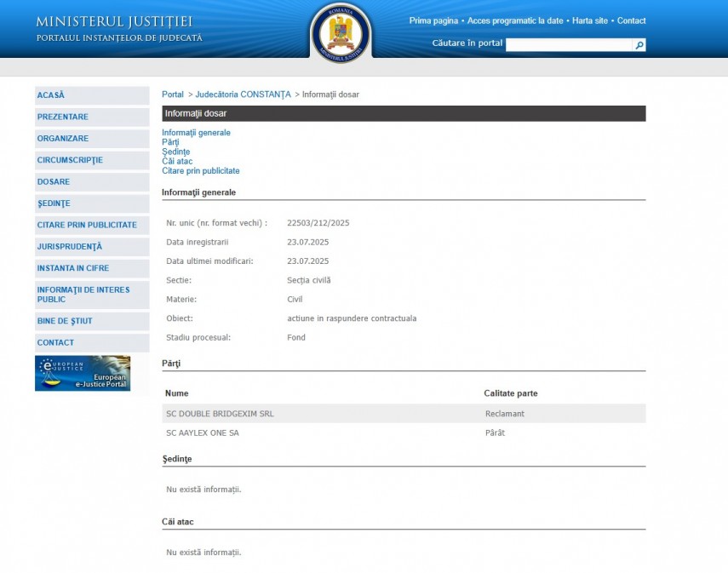Viewport: 728px width, 573px height.
Task: Jump to Şedinţe anchor link
Action: (x=175, y=152)
